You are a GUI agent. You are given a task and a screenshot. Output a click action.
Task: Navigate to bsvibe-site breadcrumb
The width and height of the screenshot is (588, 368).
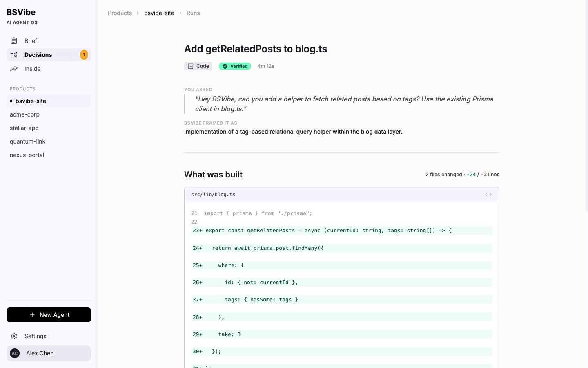click(159, 13)
